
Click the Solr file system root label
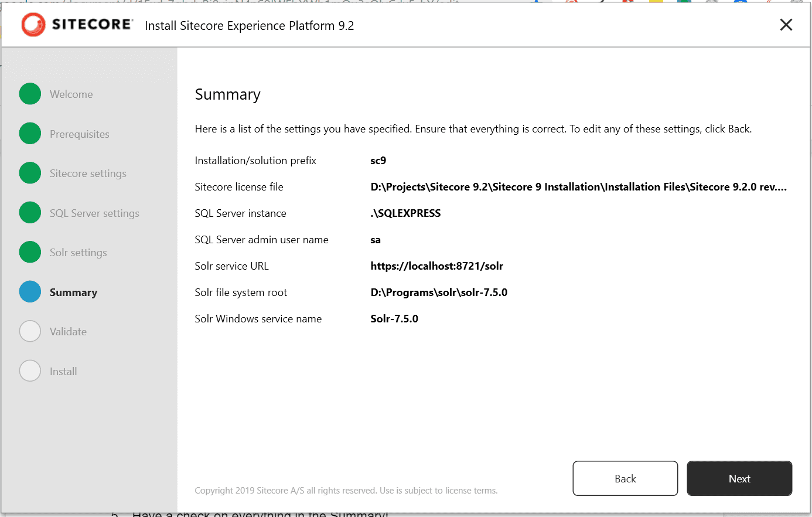(x=241, y=292)
